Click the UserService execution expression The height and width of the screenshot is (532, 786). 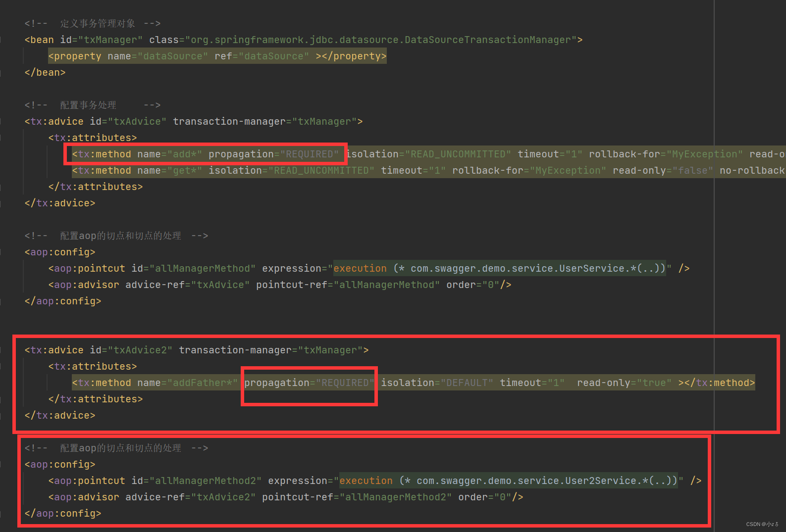pos(500,268)
